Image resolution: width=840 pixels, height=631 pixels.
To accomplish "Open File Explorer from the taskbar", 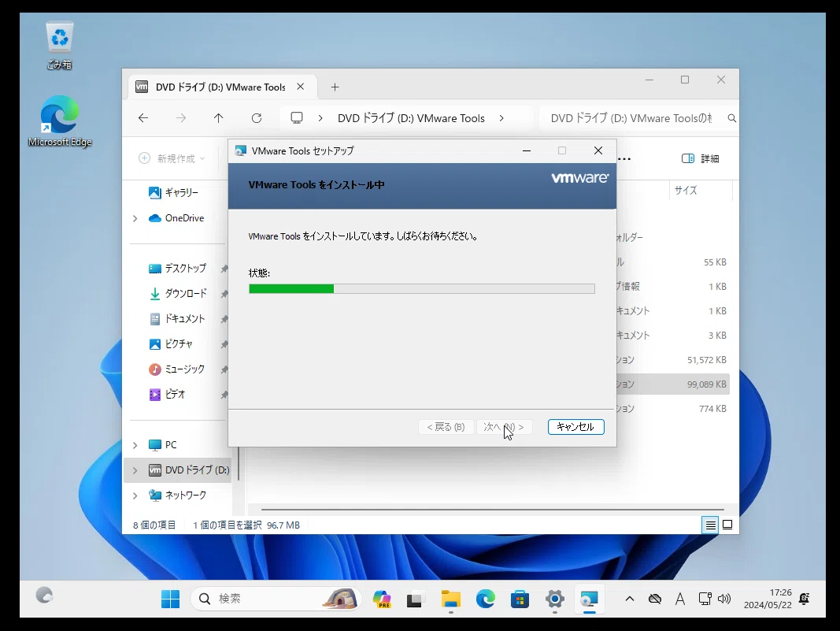I will point(451,598).
